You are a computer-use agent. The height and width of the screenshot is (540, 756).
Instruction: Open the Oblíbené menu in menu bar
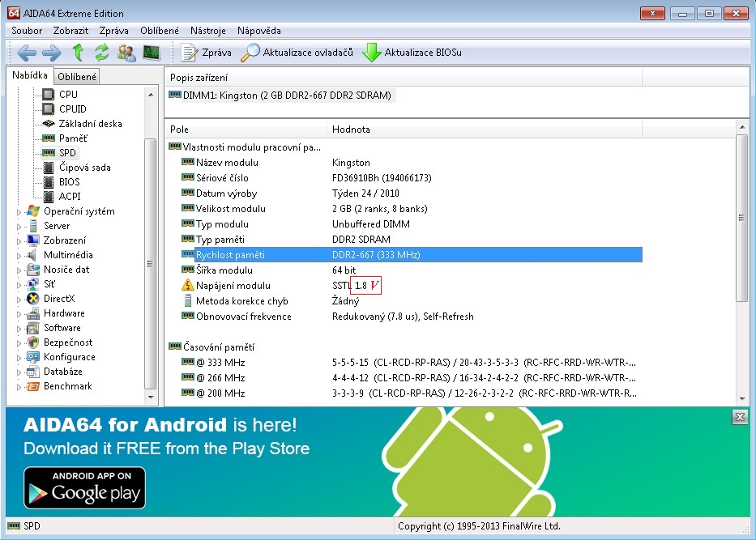point(160,31)
